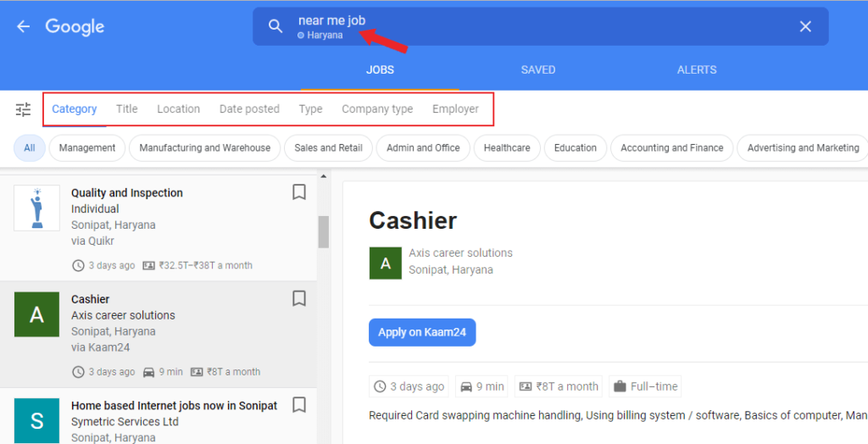Switch to the Alerts tab
The width and height of the screenshot is (868, 444).
(x=697, y=69)
